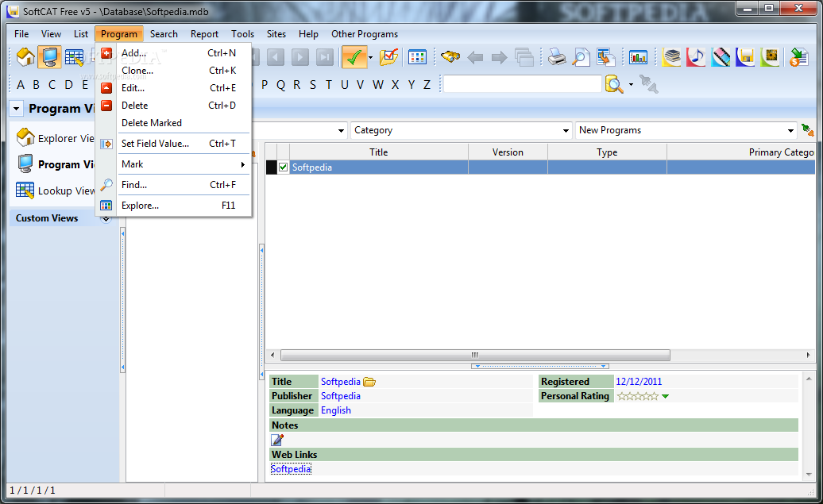Click the notes edit pencil icon
This screenshot has width=823, height=504.
[277, 440]
